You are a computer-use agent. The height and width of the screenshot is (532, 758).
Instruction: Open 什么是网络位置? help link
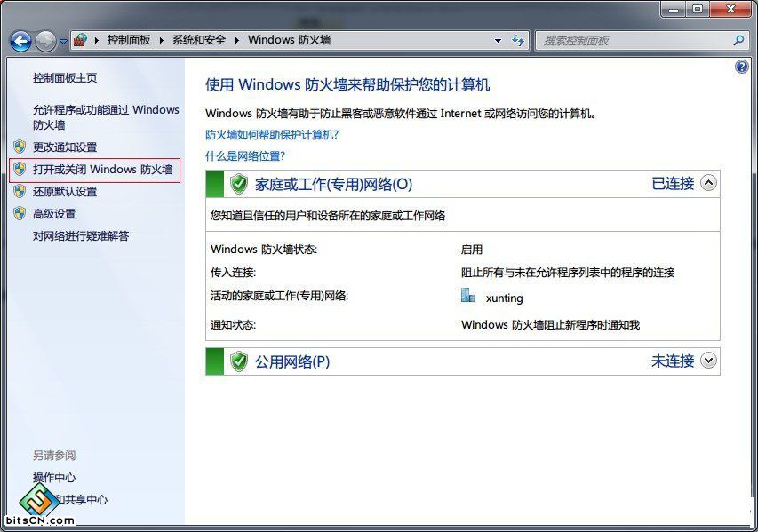tap(245, 156)
